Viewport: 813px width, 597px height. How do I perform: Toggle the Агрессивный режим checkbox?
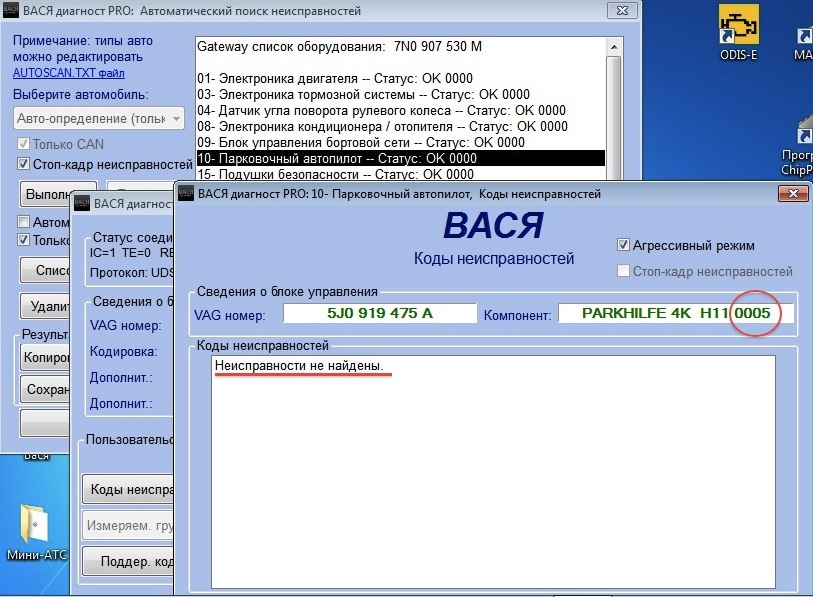pyautogui.click(x=623, y=245)
